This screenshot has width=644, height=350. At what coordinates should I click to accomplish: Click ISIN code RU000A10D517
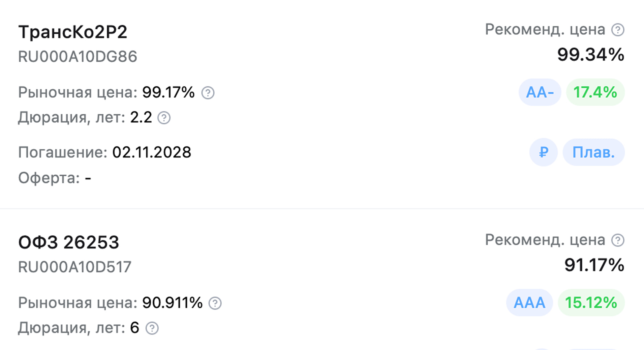74,267
